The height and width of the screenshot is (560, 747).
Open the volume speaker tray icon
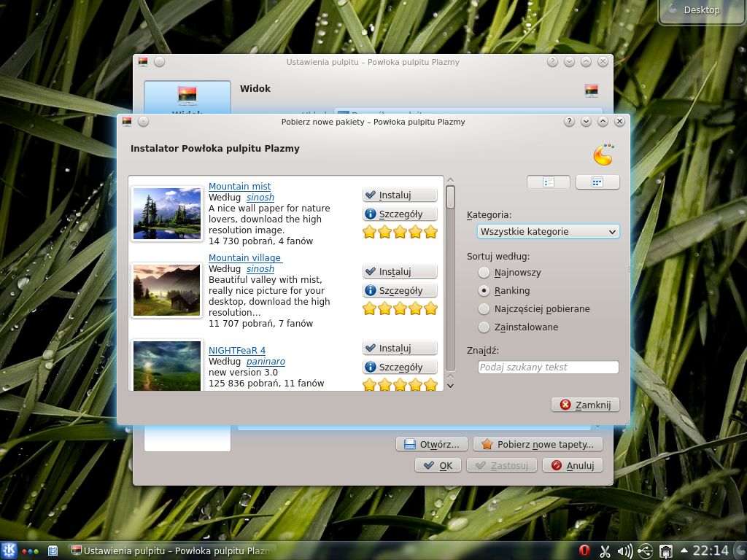[624, 551]
